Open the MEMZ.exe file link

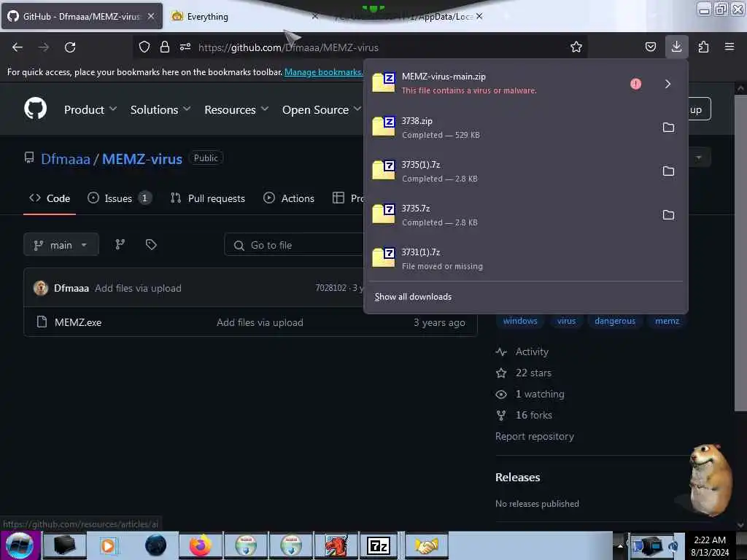tap(78, 322)
